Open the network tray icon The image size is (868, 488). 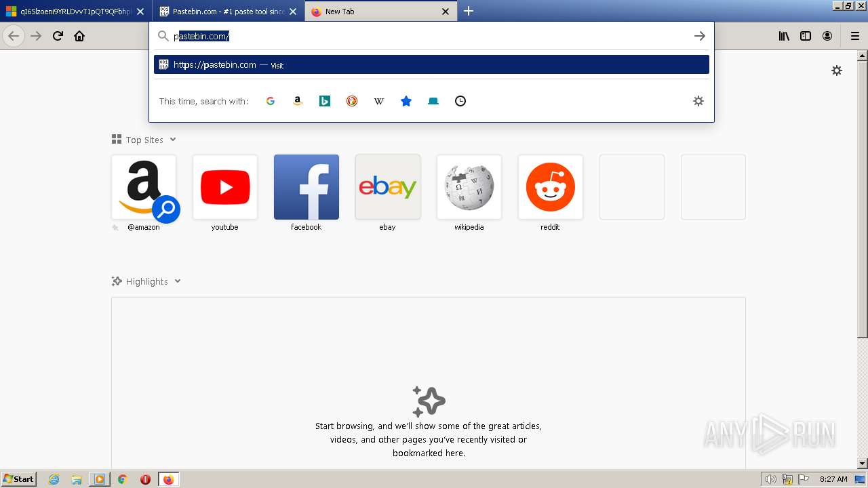click(x=787, y=479)
